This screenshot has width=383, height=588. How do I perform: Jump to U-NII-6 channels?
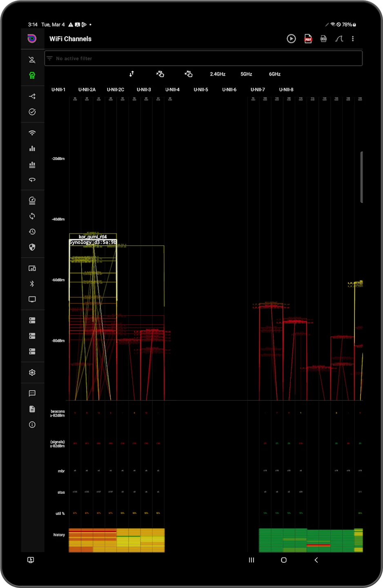pos(229,90)
